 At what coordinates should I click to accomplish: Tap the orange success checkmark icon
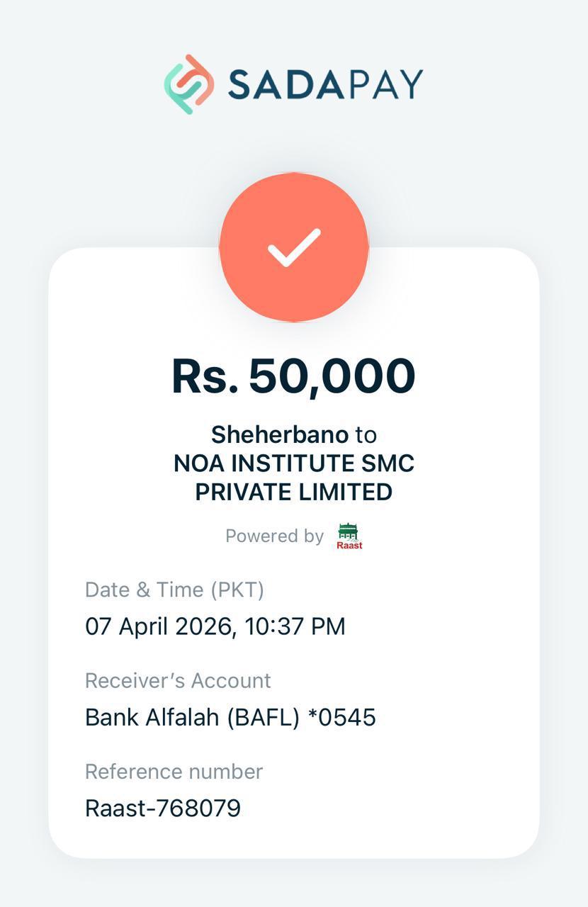click(294, 247)
